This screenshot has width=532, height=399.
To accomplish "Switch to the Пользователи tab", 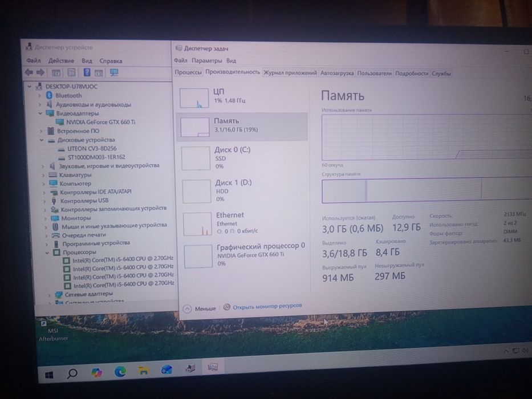I will (374, 73).
